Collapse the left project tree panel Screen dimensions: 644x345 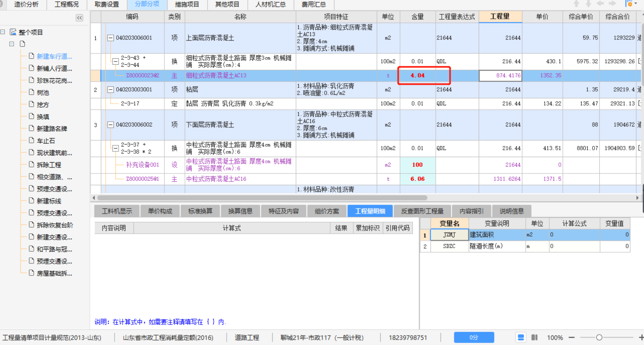[79, 18]
